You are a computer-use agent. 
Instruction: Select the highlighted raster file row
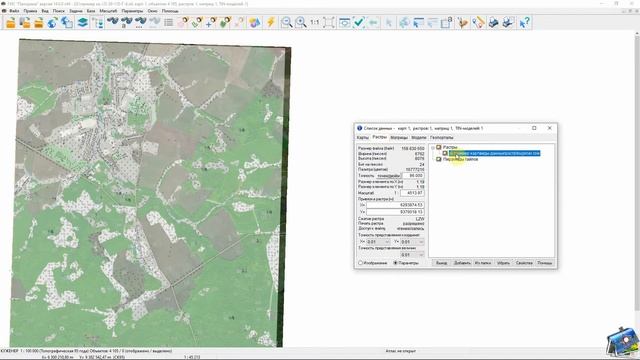tap(494, 153)
